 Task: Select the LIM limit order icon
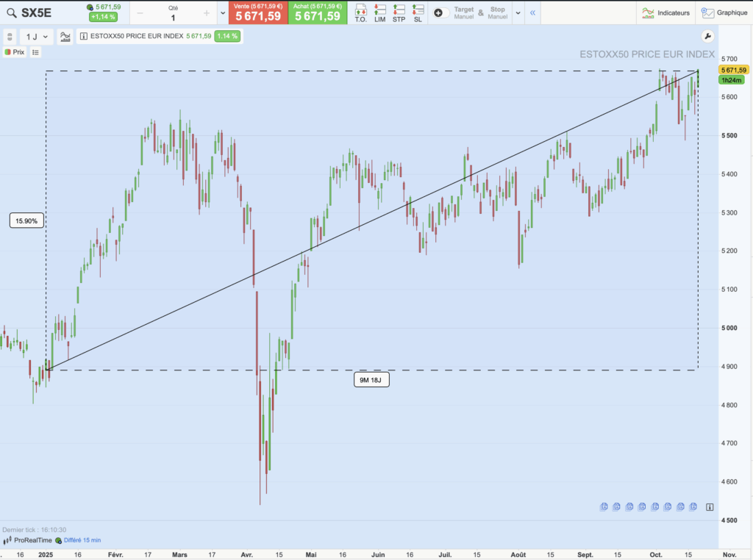[x=379, y=12]
